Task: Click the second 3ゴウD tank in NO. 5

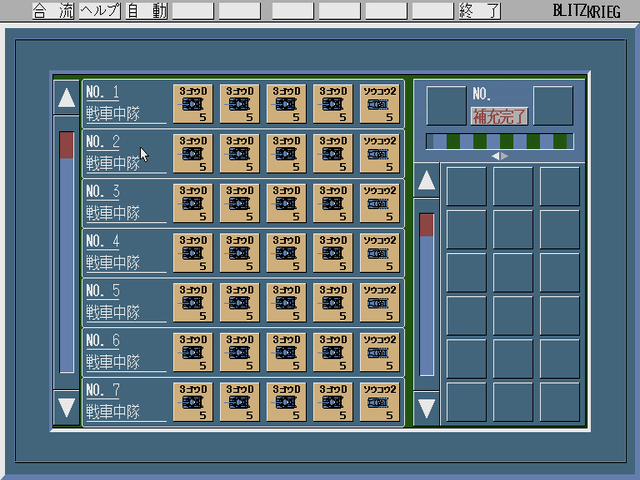Action: click(x=239, y=304)
